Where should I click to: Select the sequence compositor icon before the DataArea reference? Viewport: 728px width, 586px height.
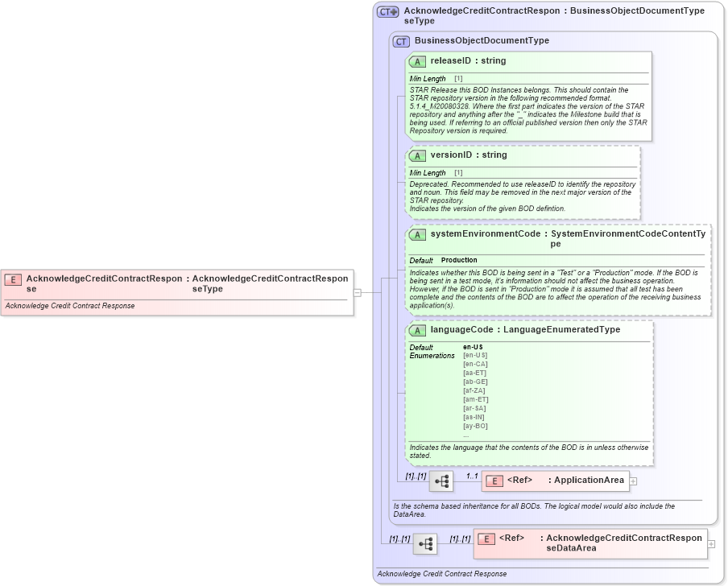425,543
